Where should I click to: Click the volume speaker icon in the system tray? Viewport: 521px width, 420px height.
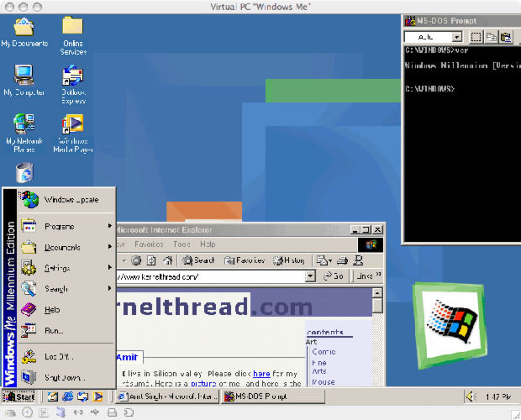[x=471, y=397]
